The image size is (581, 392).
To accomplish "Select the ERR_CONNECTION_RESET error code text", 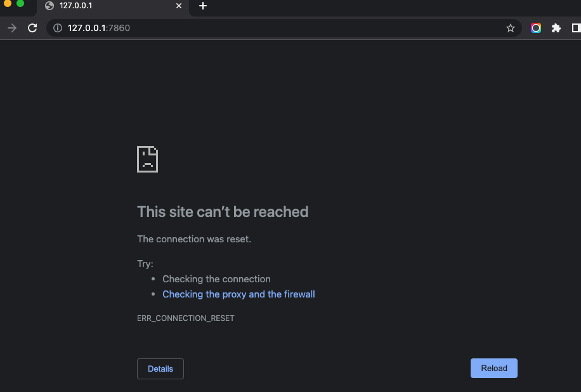I will coord(185,318).
